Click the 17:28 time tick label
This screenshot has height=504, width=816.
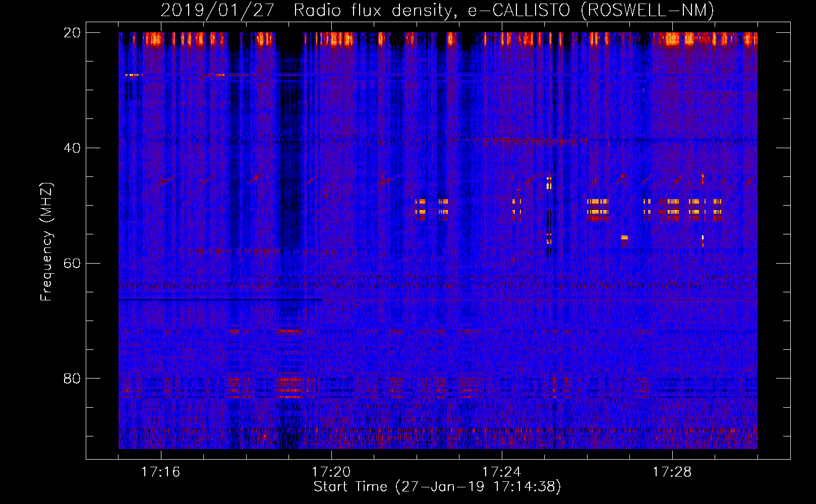pos(672,472)
